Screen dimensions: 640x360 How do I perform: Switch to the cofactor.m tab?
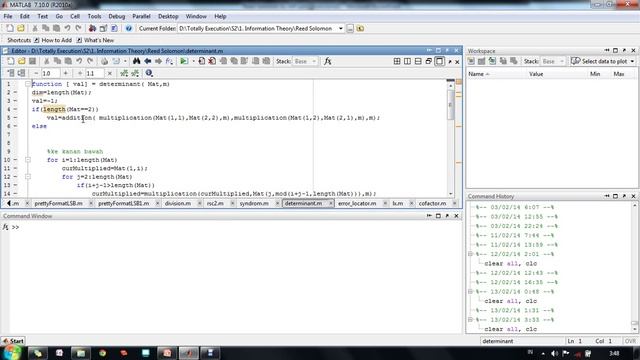click(432, 203)
